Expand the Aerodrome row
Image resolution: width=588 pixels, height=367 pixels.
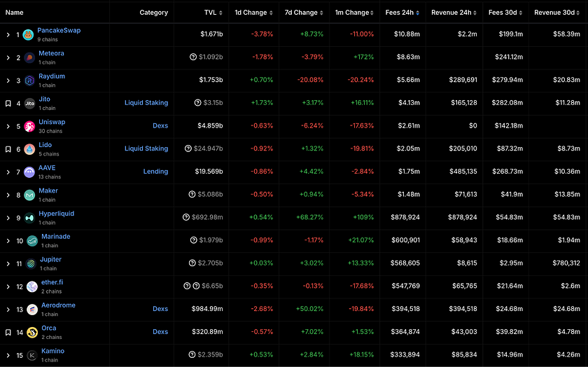[8, 309]
